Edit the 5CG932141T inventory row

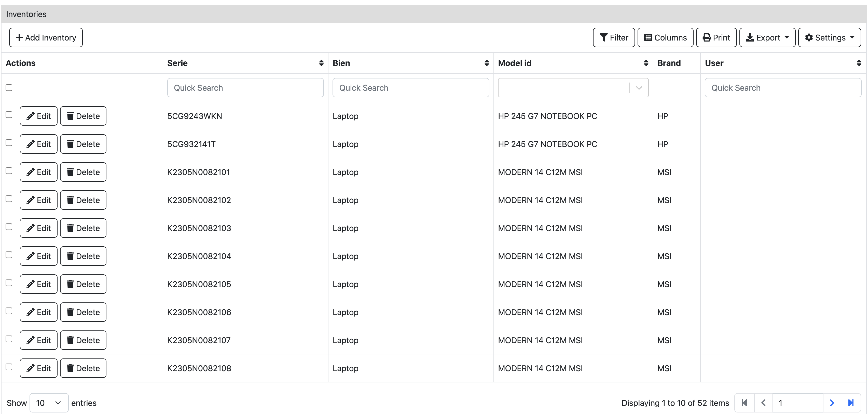(38, 144)
